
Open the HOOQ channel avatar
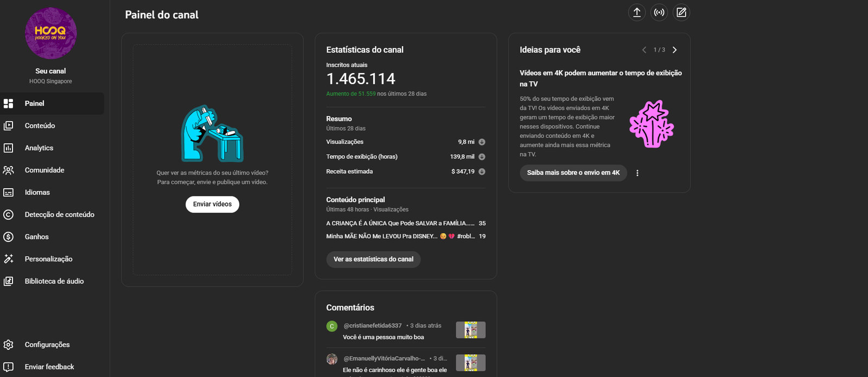51,33
